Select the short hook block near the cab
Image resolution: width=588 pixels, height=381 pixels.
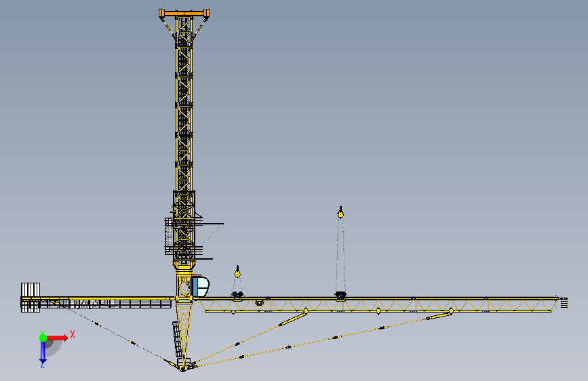(237, 271)
